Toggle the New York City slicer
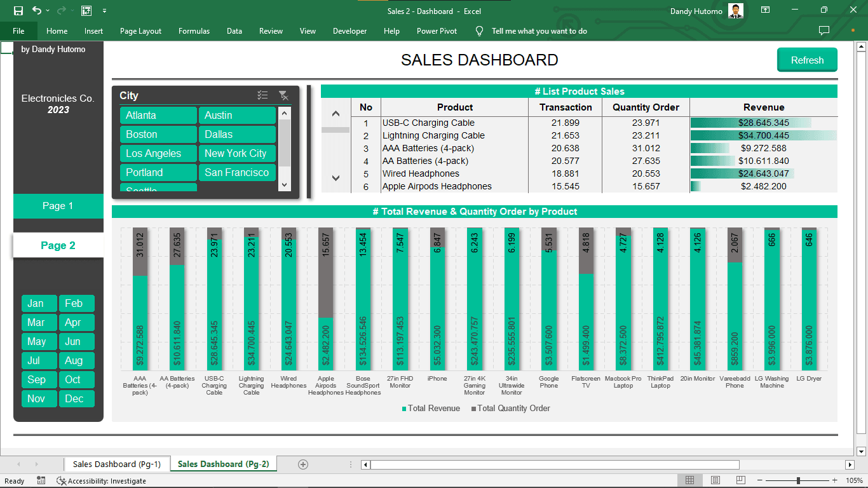This screenshot has height=488, width=868. 237,154
